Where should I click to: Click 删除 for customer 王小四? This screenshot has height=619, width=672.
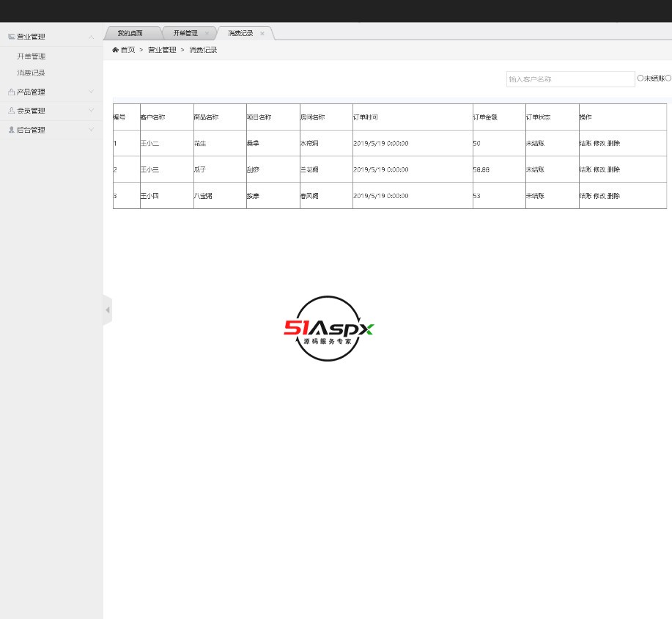613,196
